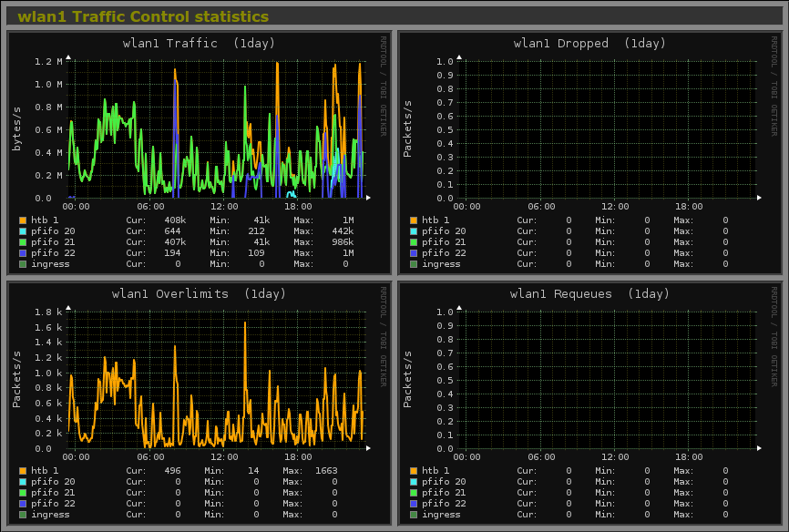Click the bytes/s axis label on Traffic graph
This screenshot has height=532, width=789.
tap(16, 128)
